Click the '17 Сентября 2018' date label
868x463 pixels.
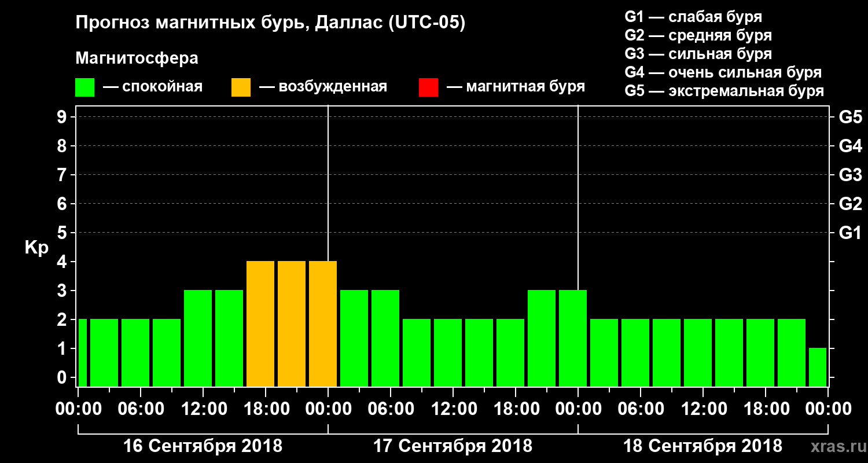coord(453,446)
